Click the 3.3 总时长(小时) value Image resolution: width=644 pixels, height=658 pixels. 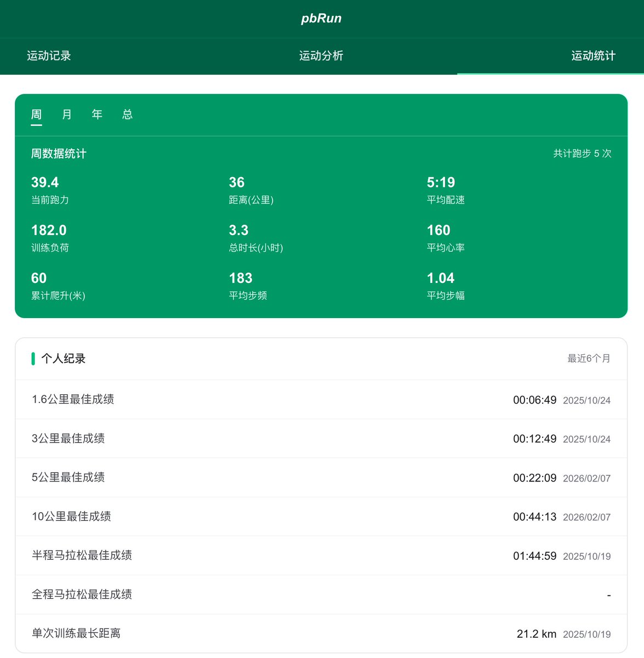238,230
